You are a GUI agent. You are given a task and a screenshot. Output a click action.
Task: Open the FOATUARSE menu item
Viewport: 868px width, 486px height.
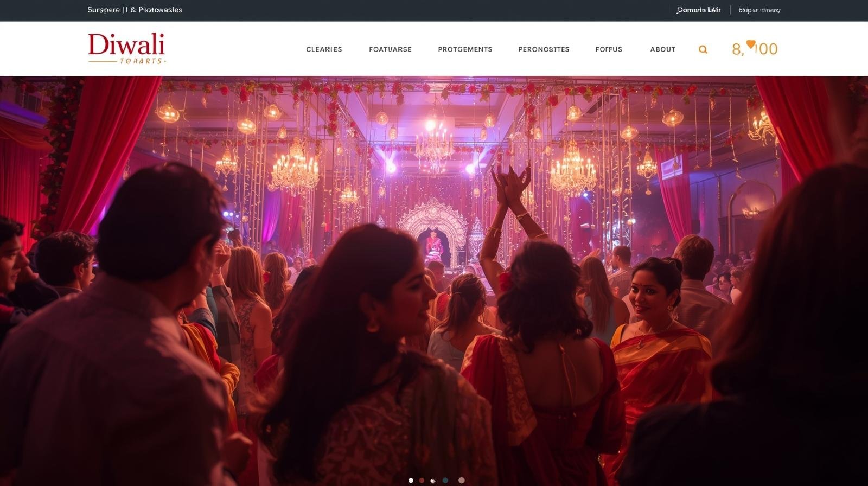coord(390,49)
